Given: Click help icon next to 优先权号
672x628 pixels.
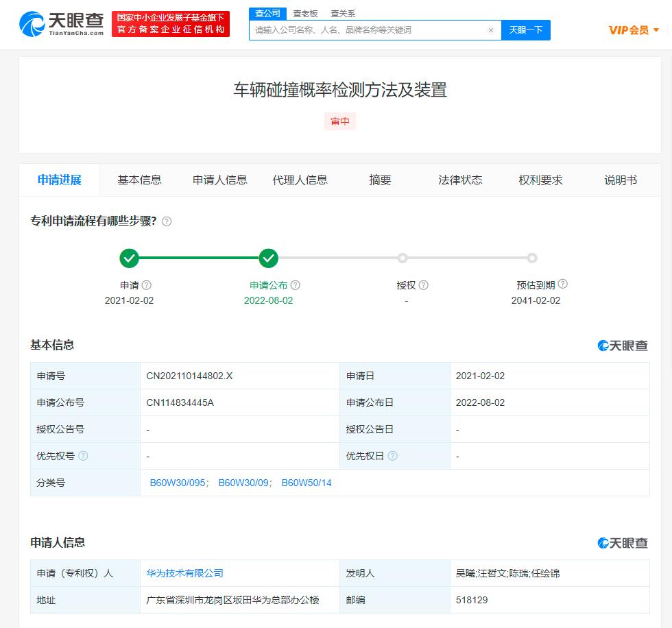Looking at the screenshot, I should (x=83, y=456).
